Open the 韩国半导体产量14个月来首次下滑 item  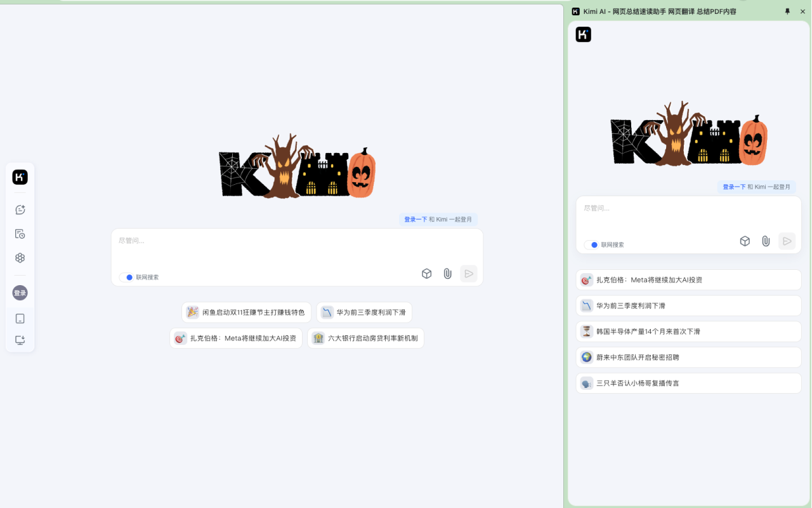tap(688, 331)
